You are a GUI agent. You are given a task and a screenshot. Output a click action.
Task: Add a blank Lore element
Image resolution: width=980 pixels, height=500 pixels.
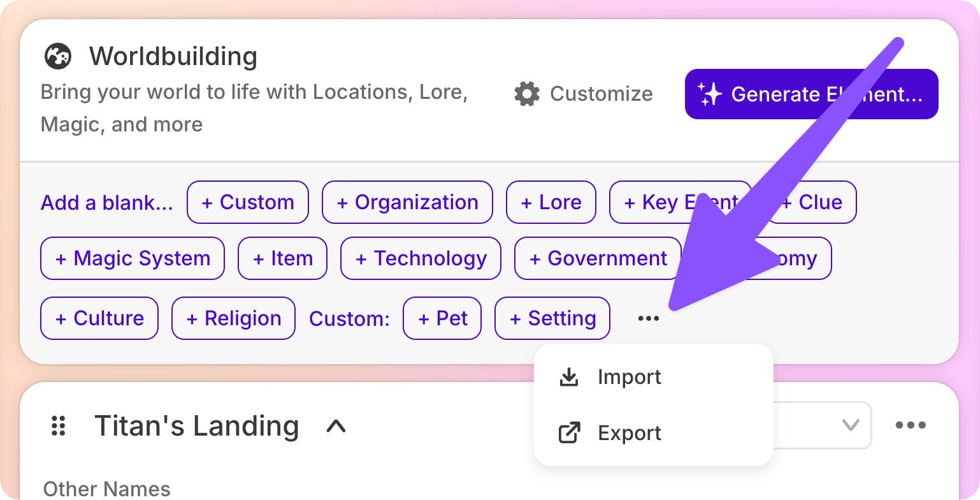(x=551, y=202)
